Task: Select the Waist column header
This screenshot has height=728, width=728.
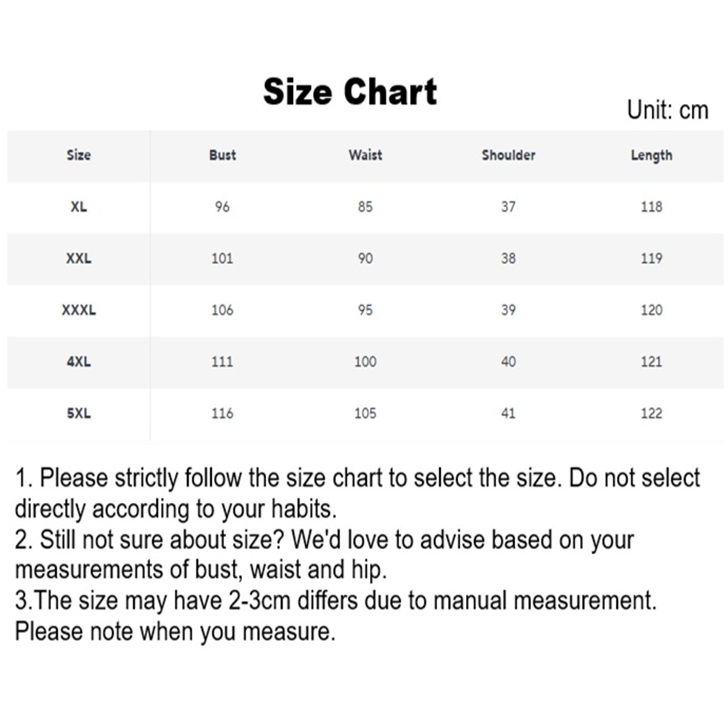Action: [x=365, y=155]
